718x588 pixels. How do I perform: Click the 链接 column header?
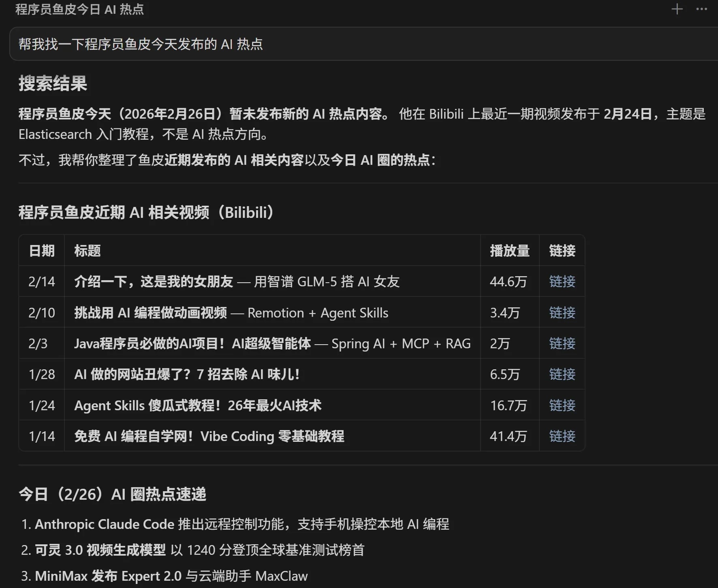(562, 251)
